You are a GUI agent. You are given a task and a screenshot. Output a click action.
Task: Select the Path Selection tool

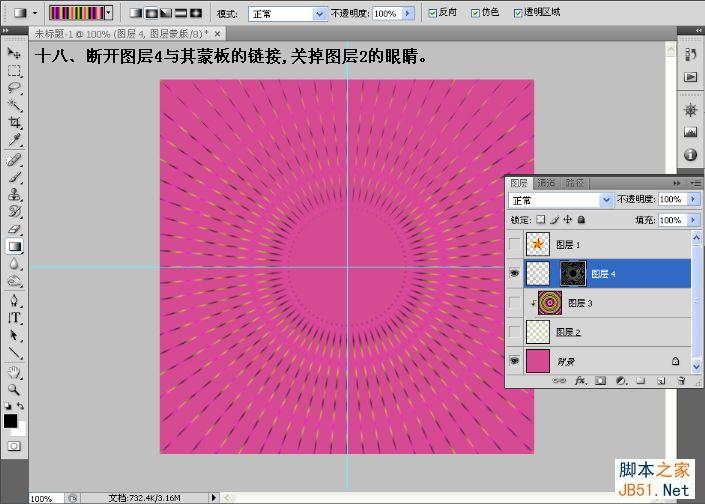click(x=14, y=335)
